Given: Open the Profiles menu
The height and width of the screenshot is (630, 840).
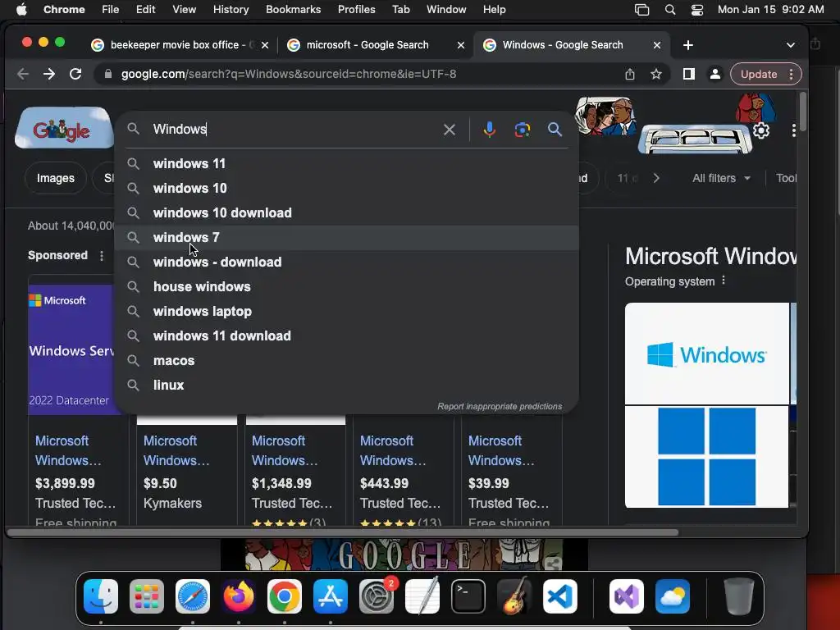Looking at the screenshot, I should pos(356,10).
